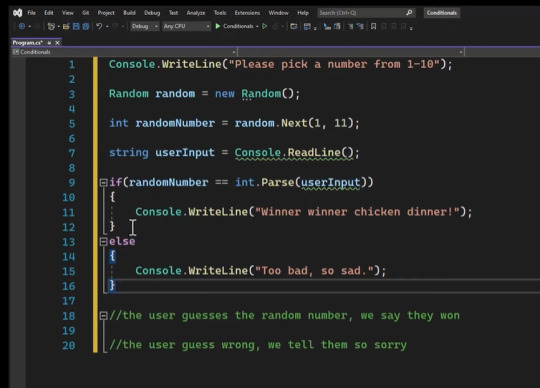Open the Edit menu
Image resolution: width=540 pixels, height=388 pixels.
click(49, 13)
